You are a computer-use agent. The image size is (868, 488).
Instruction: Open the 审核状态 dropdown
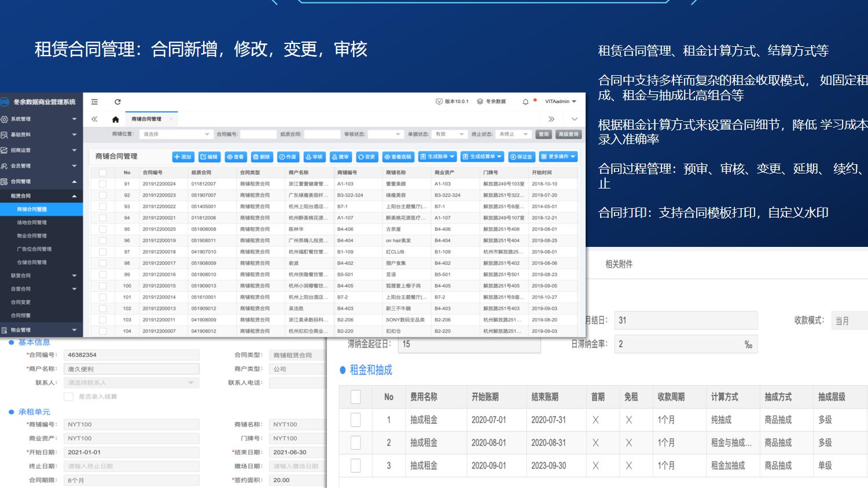385,134
